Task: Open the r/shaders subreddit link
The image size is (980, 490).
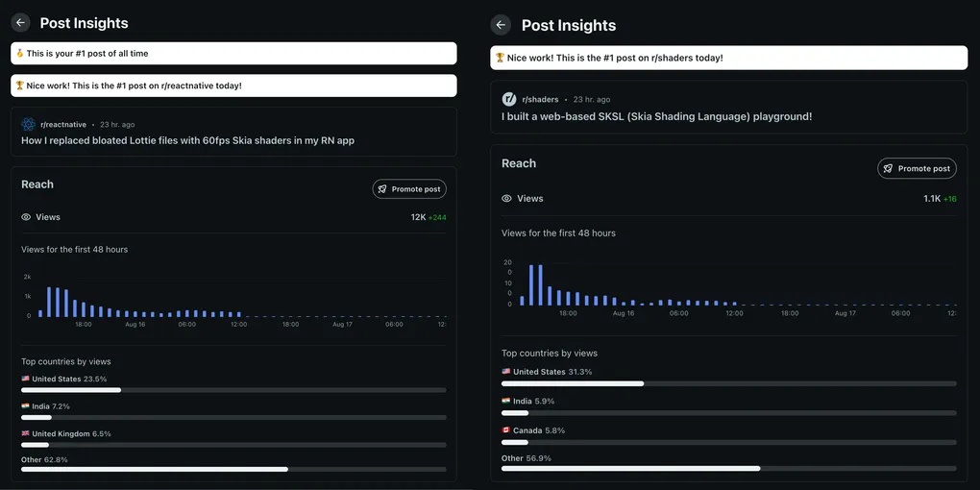Action: (540, 99)
